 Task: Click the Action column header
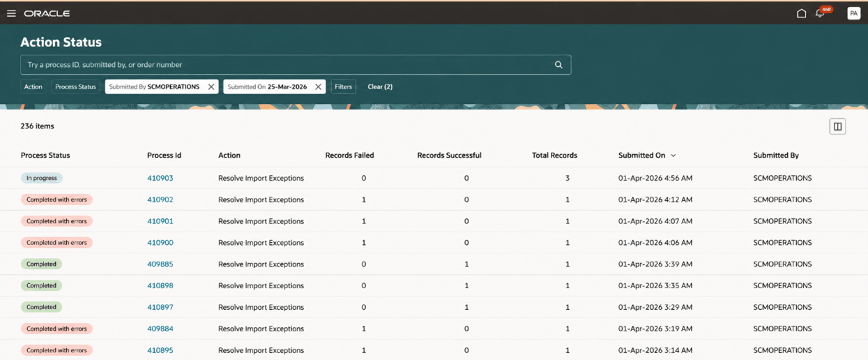click(229, 156)
